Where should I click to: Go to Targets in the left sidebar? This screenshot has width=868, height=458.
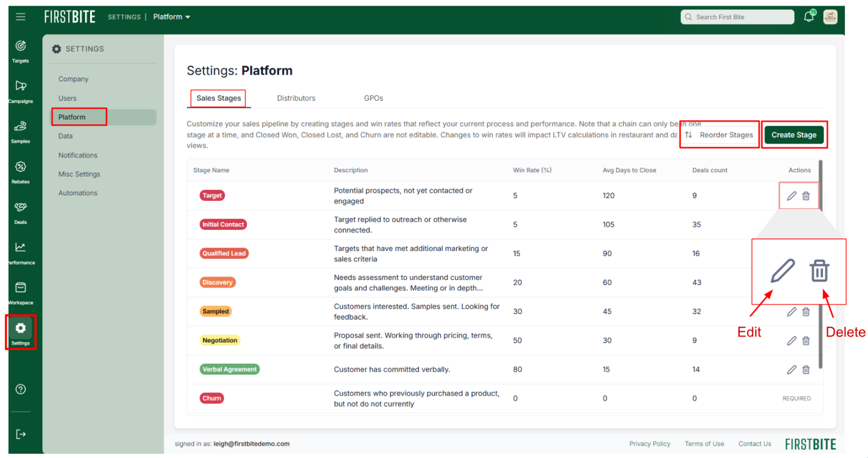click(x=21, y=51)
